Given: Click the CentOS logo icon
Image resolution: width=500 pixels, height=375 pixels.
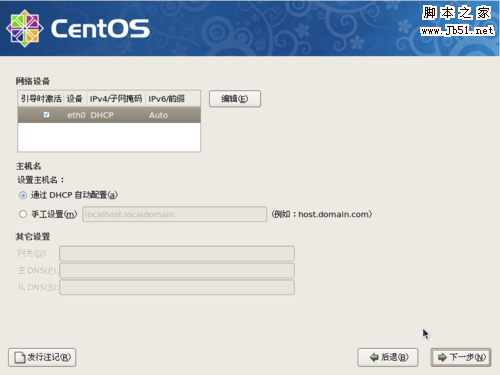Looking at the screenshot, I should [x=25, y=28].
